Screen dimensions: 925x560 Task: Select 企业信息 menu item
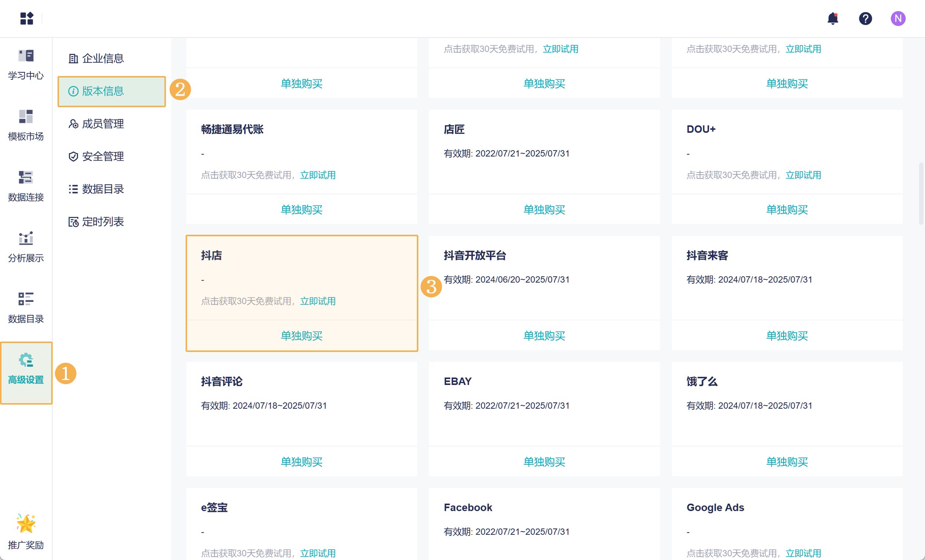pos(102,59)
